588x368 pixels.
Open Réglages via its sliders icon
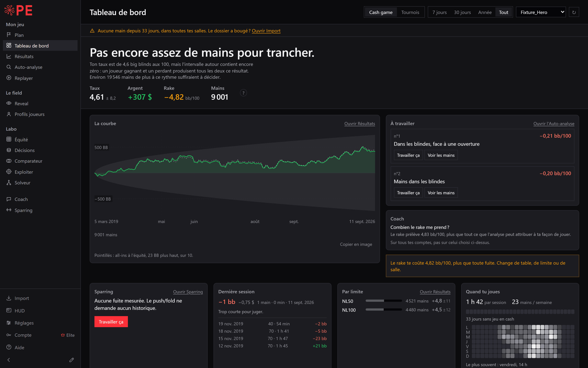coord(9,323)
